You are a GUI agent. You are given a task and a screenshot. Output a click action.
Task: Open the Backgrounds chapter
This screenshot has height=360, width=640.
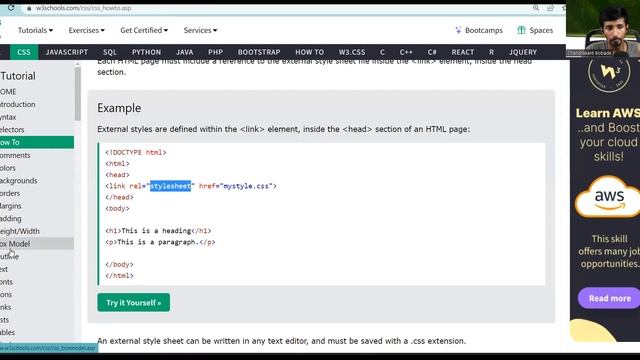pos(37,180)
